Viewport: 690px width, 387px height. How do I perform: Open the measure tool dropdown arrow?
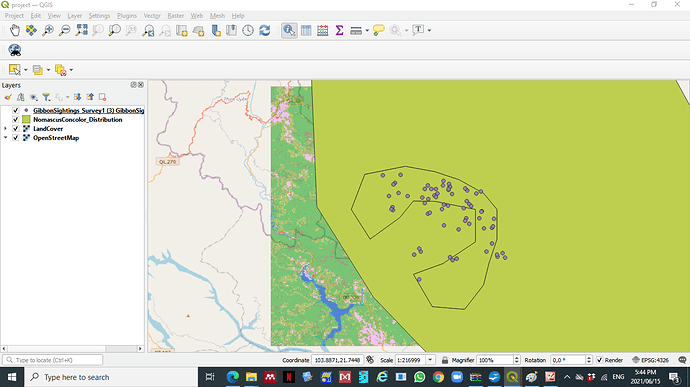click(367, 31)
